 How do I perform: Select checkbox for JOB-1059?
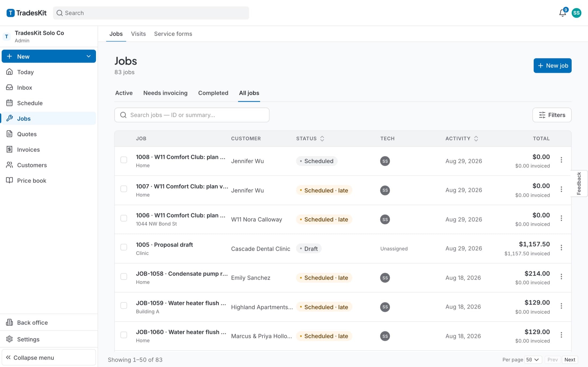(x=124, y=306)
